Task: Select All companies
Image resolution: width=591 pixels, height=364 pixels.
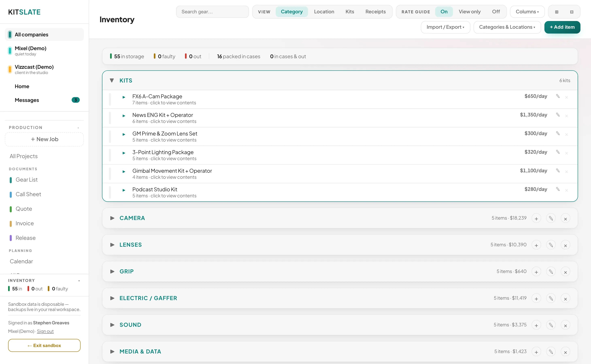Action: pos(44,34)
